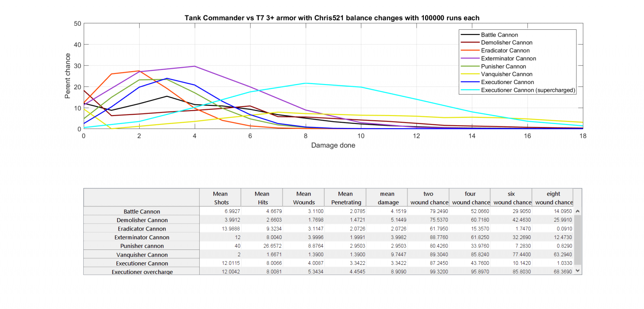Select the Battle Cannon row header
Screen dimensions: 644x309
pos(142,212)
